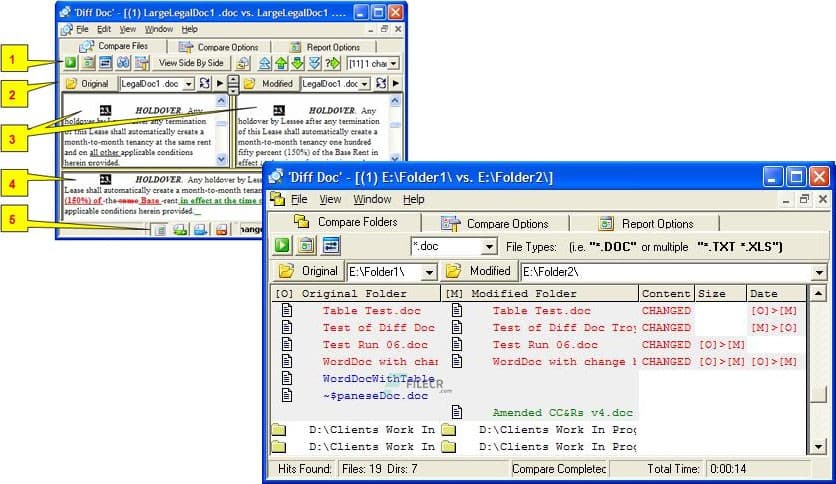Screen dimensions: 836x484
Task: Click the binoculars find icon in the Compare Files window
Action: (123, 63)
